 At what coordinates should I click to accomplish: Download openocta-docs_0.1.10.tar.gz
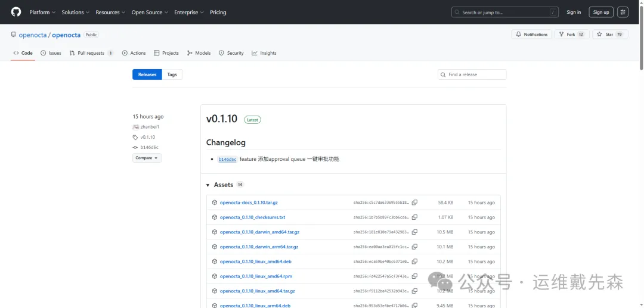[x=249, y=203]
